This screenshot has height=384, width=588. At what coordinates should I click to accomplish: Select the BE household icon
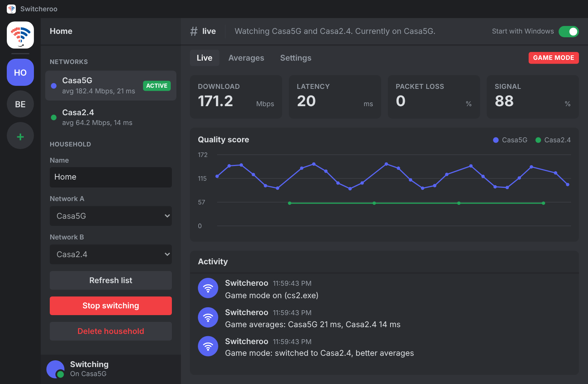20,104
